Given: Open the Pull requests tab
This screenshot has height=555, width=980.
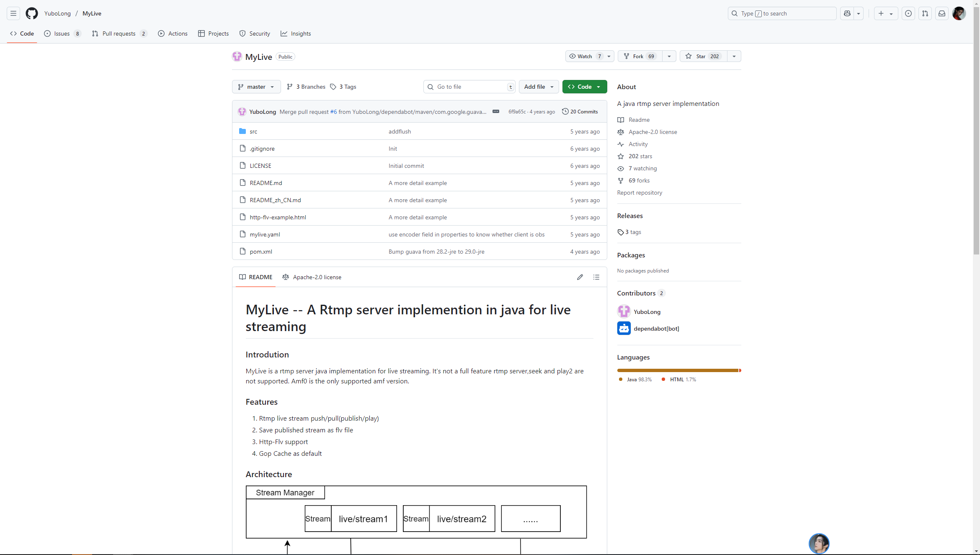Looking at the screenshot, I should click(x=119, y=33).
